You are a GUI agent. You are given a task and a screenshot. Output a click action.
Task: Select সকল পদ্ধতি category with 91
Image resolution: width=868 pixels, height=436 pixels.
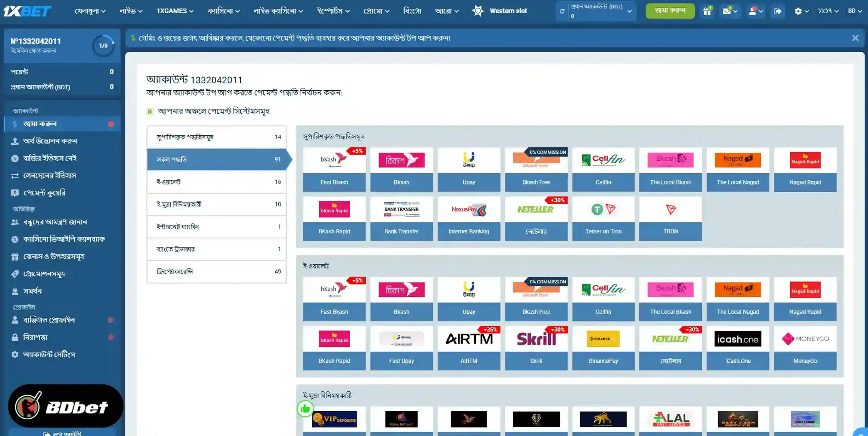[216, 159]
